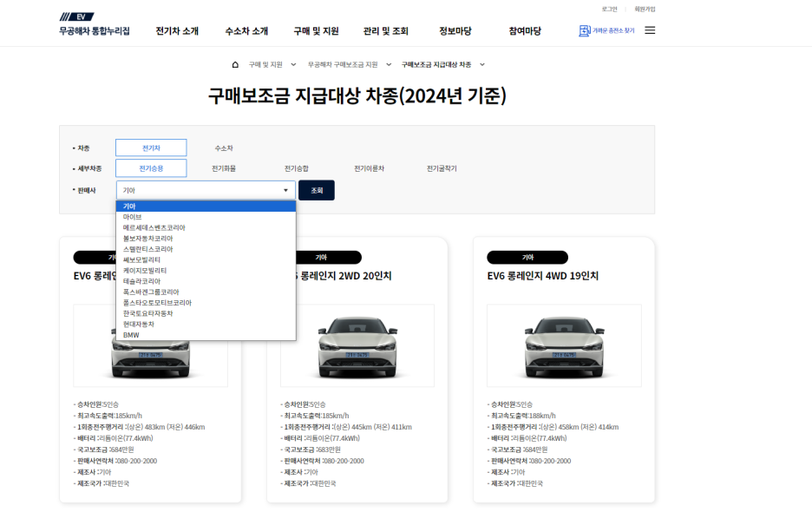Click 최고속도출력 188km/h line

coord(521,416)
